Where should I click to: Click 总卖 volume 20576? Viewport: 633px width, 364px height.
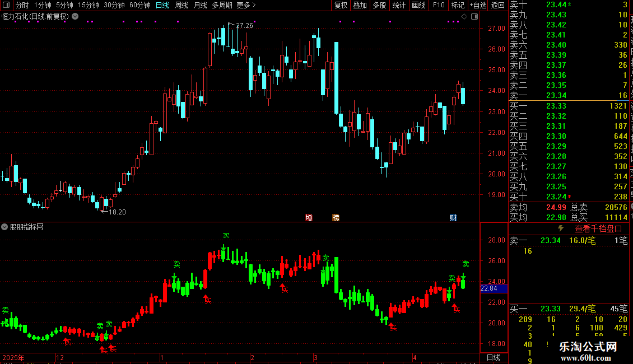(x=616, y=207)
